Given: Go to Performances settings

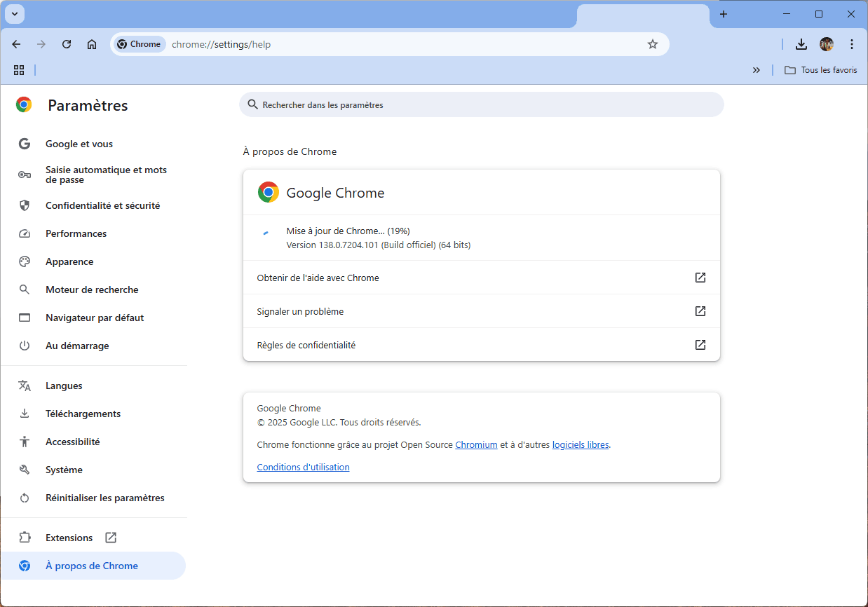Looking at the screenshot, I should click(x=93, y=233).
